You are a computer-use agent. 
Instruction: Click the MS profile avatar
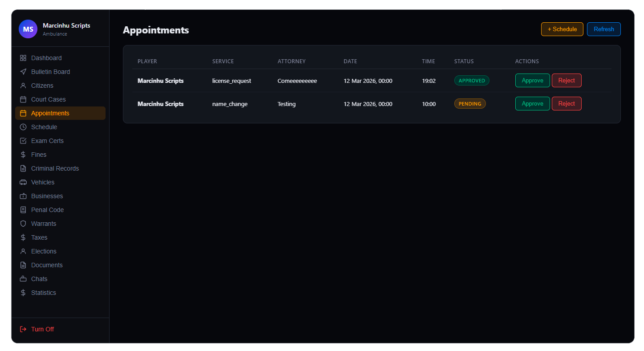pyautogui.click(x=28, y=29)
